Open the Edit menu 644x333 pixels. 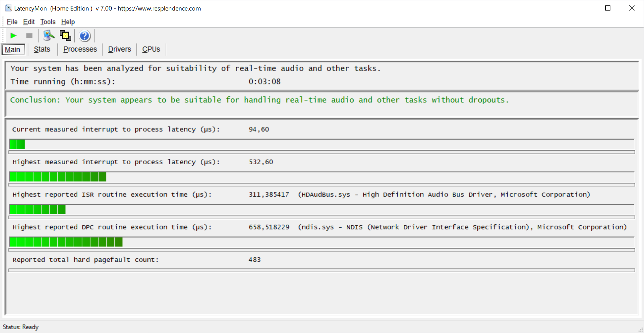[29, 22]
